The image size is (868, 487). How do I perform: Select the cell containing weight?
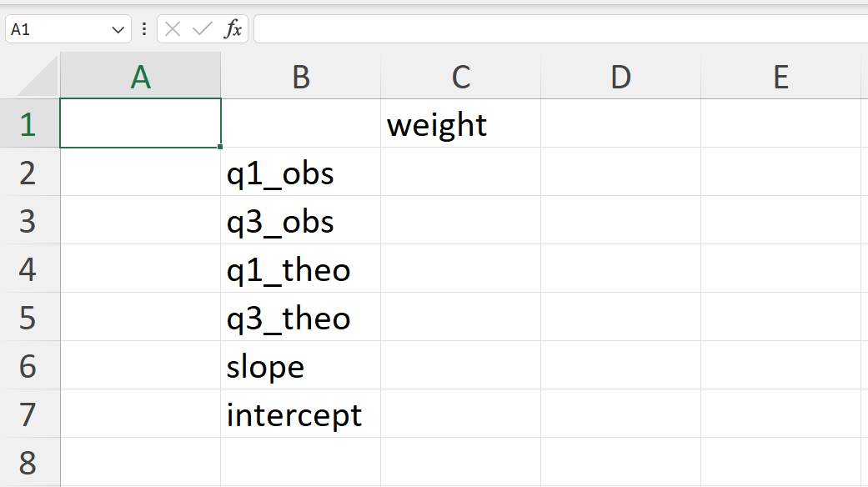coord(460,123)
